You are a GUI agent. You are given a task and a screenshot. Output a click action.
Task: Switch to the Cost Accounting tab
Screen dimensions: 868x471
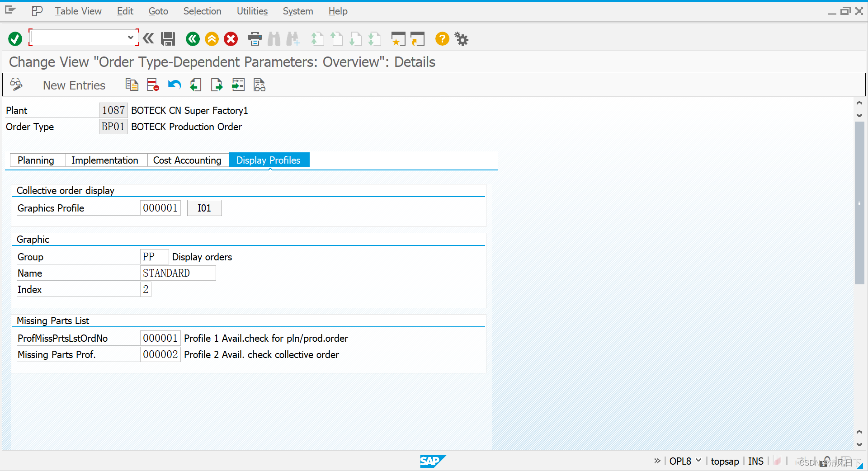point(187,160)
